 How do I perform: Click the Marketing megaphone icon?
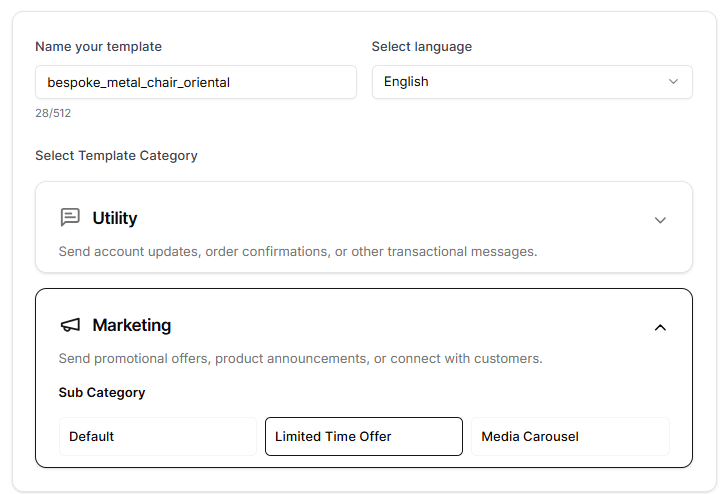[x=70, y=325]
